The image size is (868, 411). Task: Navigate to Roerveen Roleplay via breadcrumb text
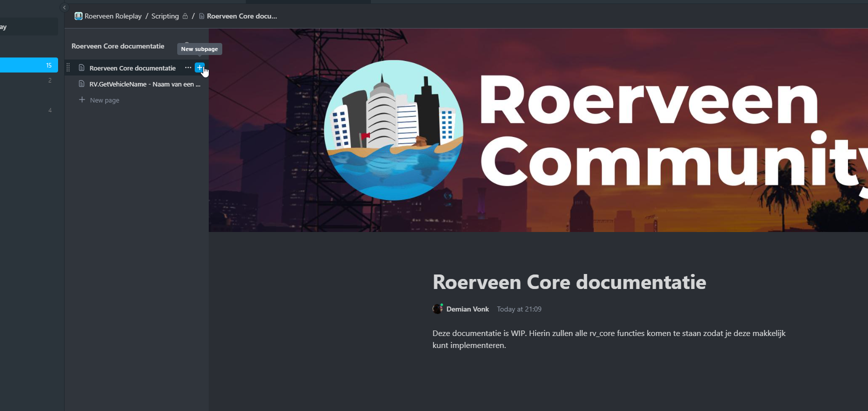click(x=113, y=16)
